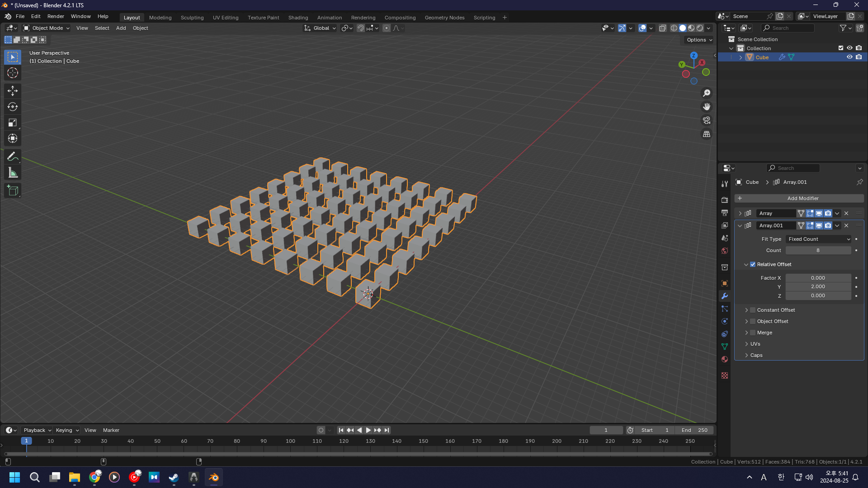The width and height of the screenshot is (868, 488).
Task: Disable the Relative Offset checkbox
Action: click(x=753, y=264)
